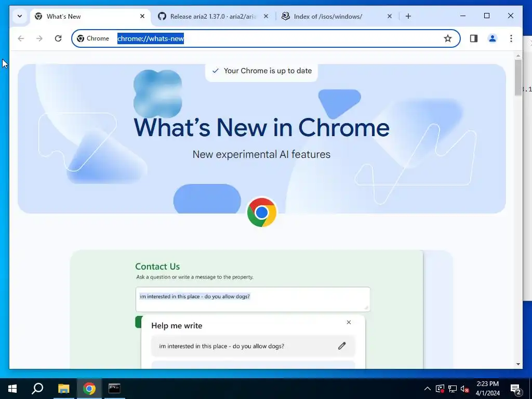Click the Chrome logo on the banner
The image size is (532, 399).
(262, 212)
